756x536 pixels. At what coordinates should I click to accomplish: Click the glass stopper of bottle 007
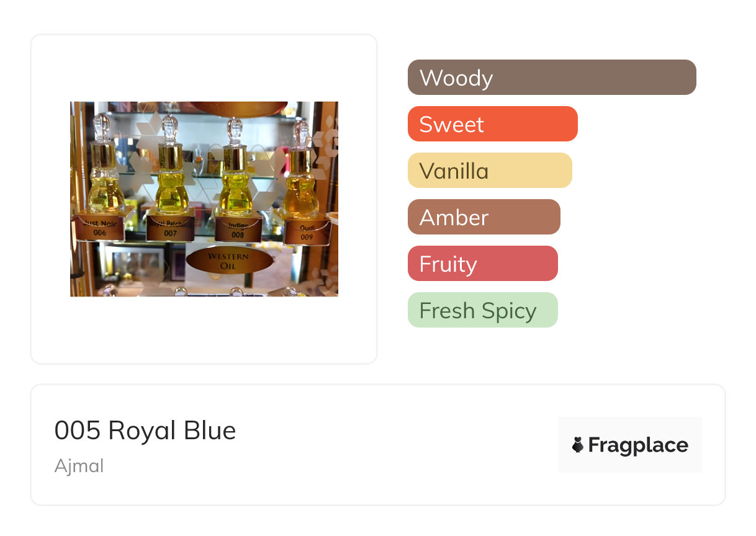169,127
